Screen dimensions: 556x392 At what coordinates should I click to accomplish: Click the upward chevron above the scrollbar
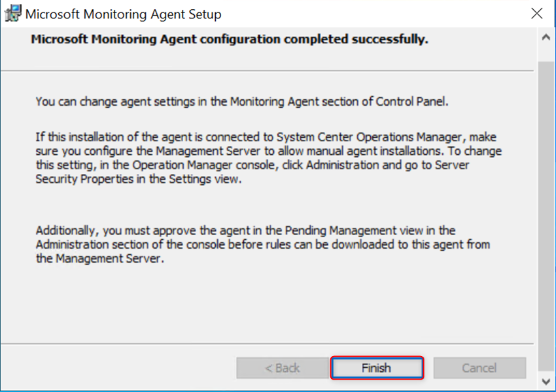[547, 37]
